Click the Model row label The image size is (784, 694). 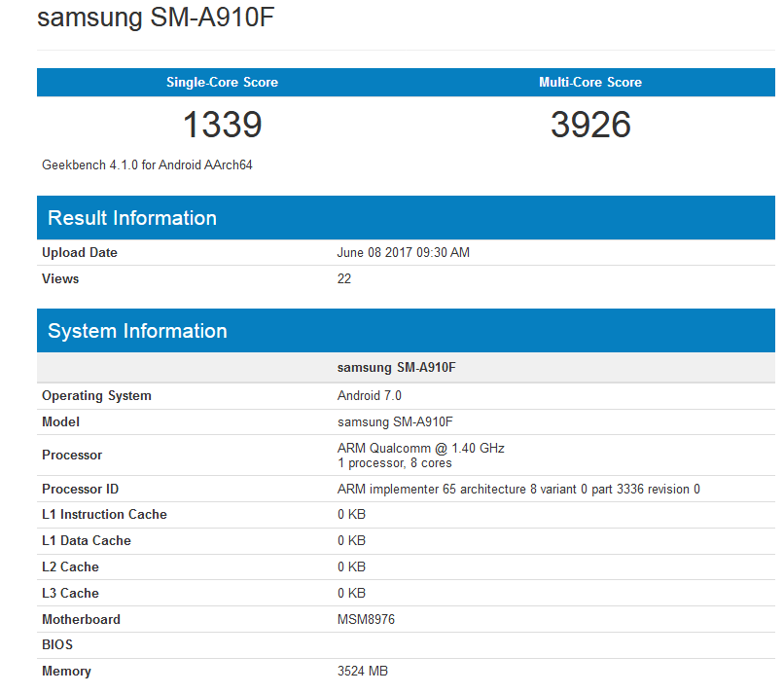[60, 421]
